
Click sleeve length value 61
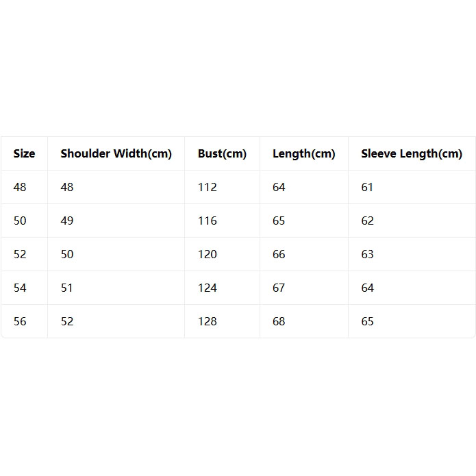[367, 187]
